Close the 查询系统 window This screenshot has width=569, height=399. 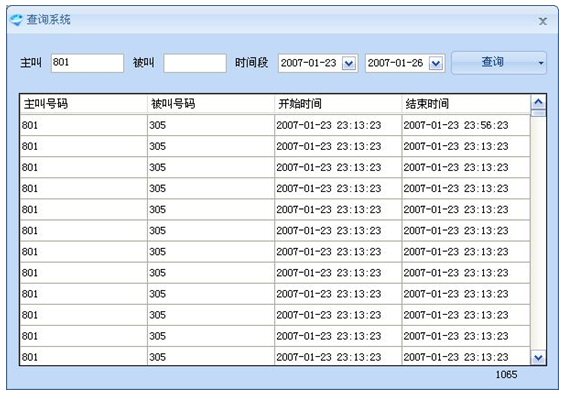pos(543,21)
